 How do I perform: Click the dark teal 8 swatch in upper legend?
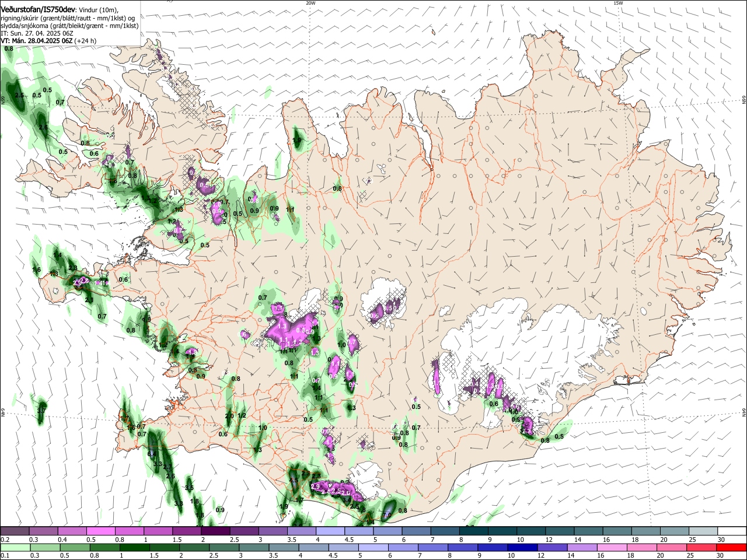click(474, 531)
